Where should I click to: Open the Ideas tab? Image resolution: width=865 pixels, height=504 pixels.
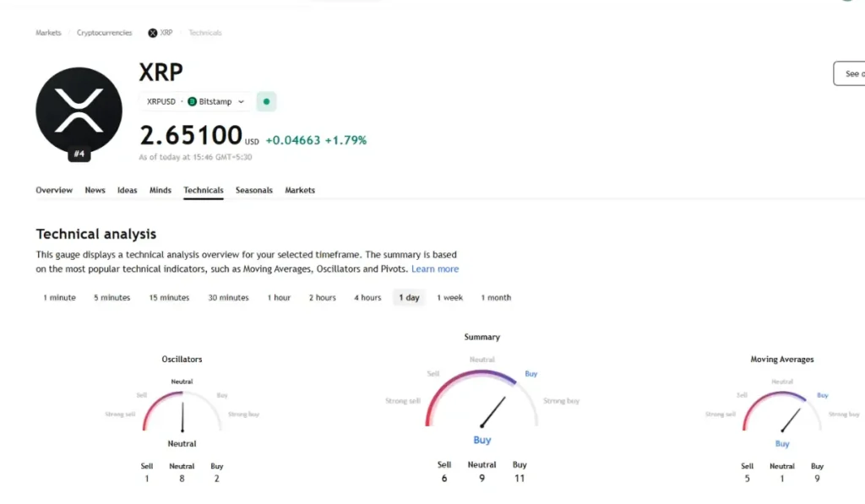coord(127,190)
